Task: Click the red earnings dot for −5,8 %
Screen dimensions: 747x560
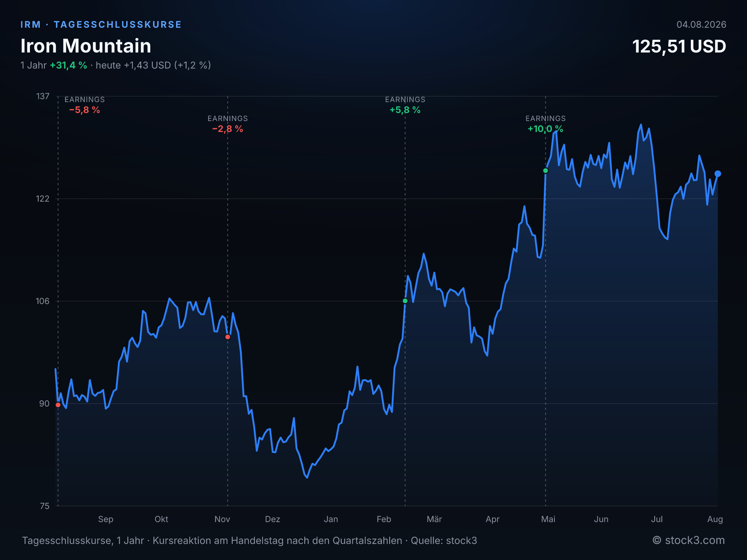Action: coord(58,405)
